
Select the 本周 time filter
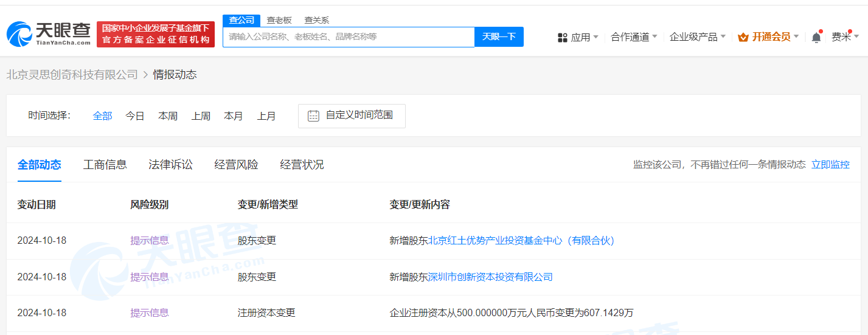click(168, 116)
